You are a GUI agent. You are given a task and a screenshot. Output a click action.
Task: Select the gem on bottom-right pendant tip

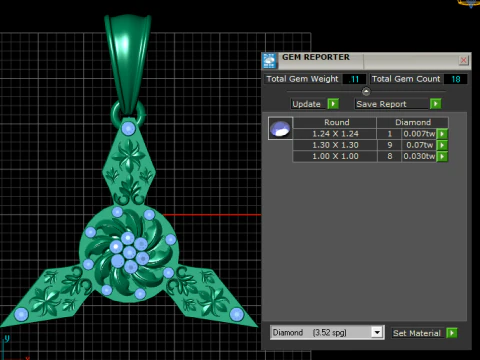(237, 314)
